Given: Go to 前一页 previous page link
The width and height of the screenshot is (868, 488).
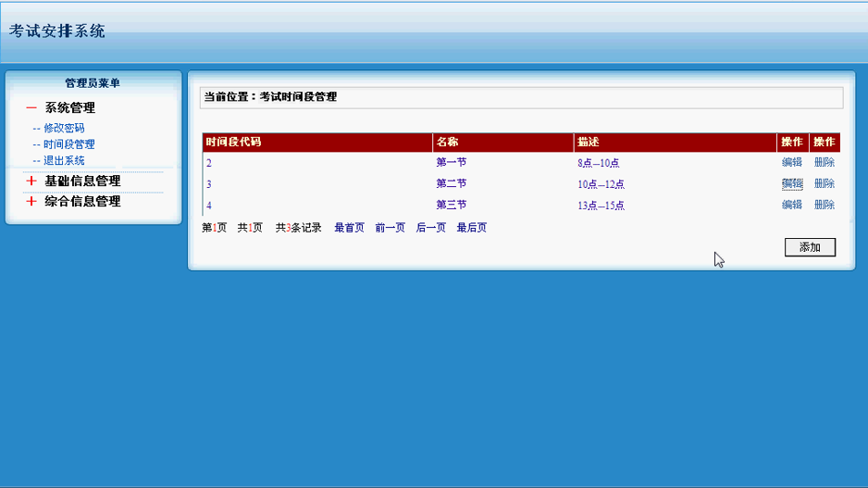Looking at the screenshot, I should click(x=390, y=228).
